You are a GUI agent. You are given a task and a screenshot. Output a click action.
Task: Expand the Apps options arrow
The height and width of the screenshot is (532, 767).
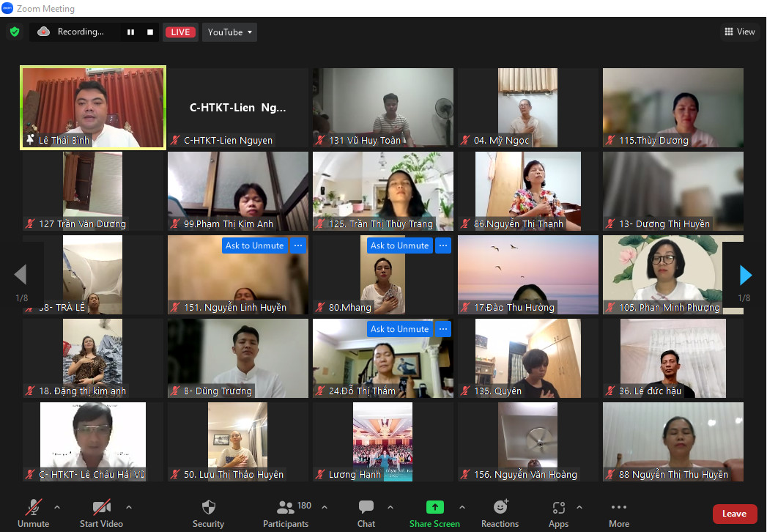point(579,507)
